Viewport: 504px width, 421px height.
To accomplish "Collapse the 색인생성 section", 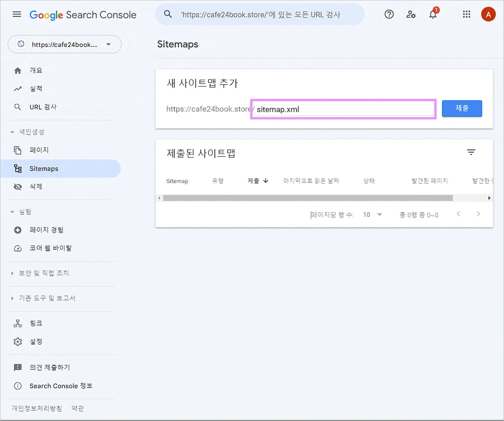I will [30, 132].
